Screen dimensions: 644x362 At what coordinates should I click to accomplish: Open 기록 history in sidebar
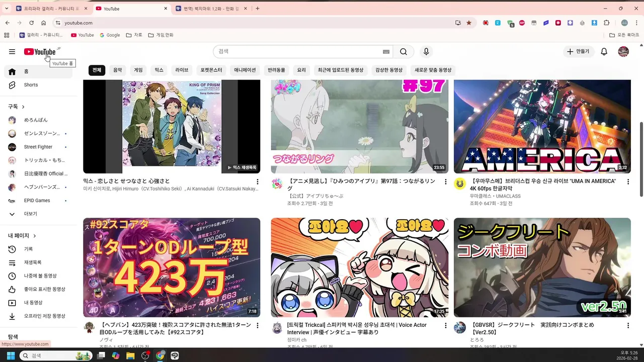coord(38,249)
